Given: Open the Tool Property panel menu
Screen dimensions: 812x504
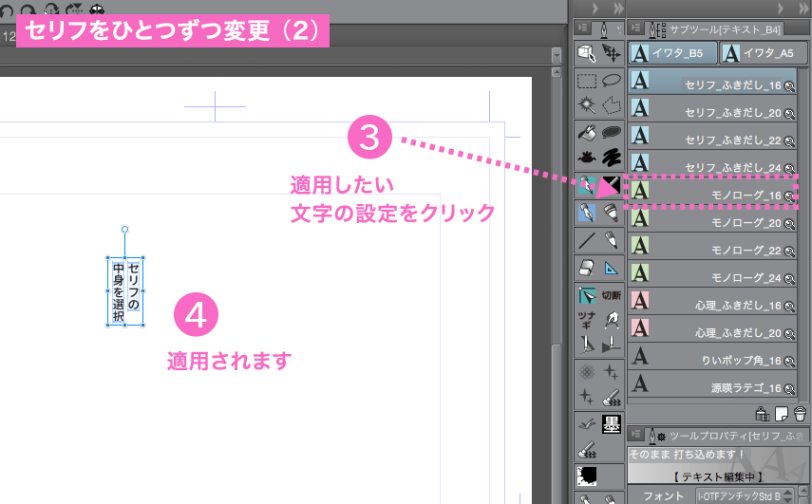Looking at the screenshot, I should click(635, 435).
